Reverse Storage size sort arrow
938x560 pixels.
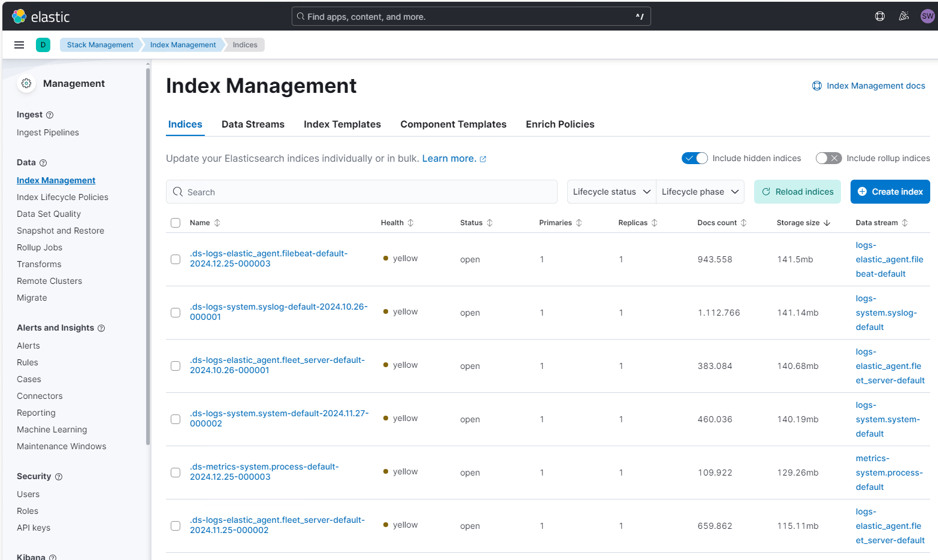click(827, 223)
